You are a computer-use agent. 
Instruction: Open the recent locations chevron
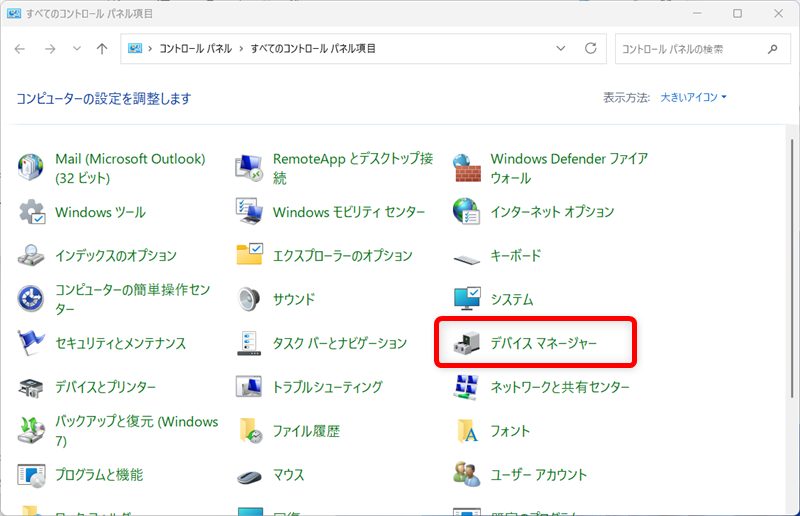point(77,48)
